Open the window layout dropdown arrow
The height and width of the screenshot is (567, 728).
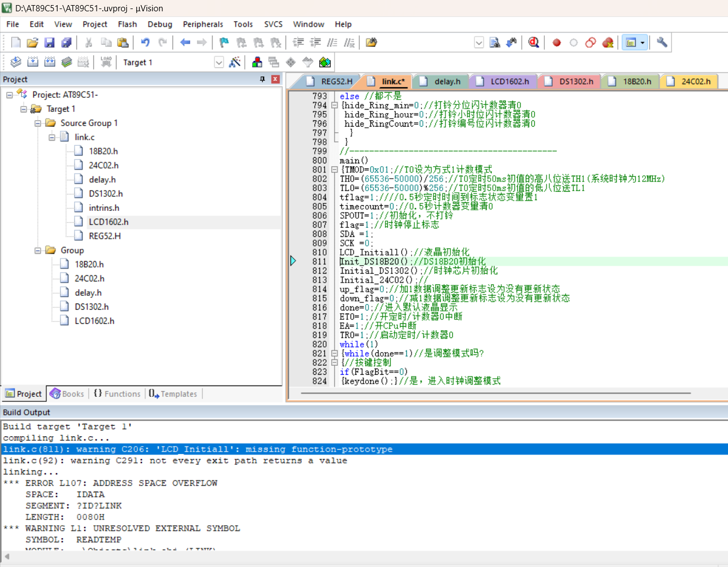[642, 42]
